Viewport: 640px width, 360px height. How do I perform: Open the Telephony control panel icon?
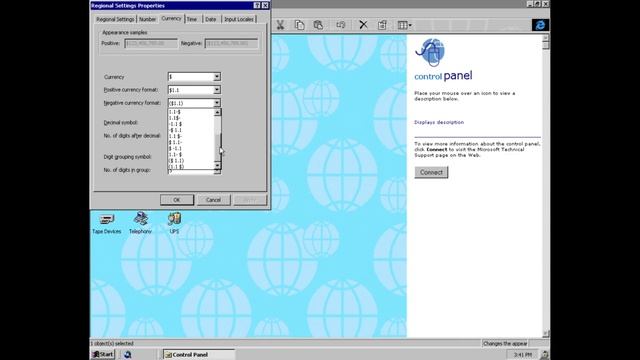(x=140, y=223)
